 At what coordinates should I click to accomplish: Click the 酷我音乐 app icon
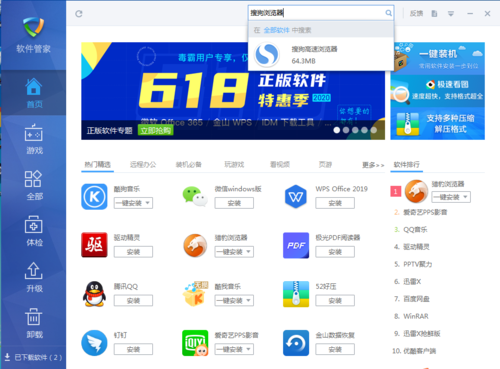(x=195, y=294)
